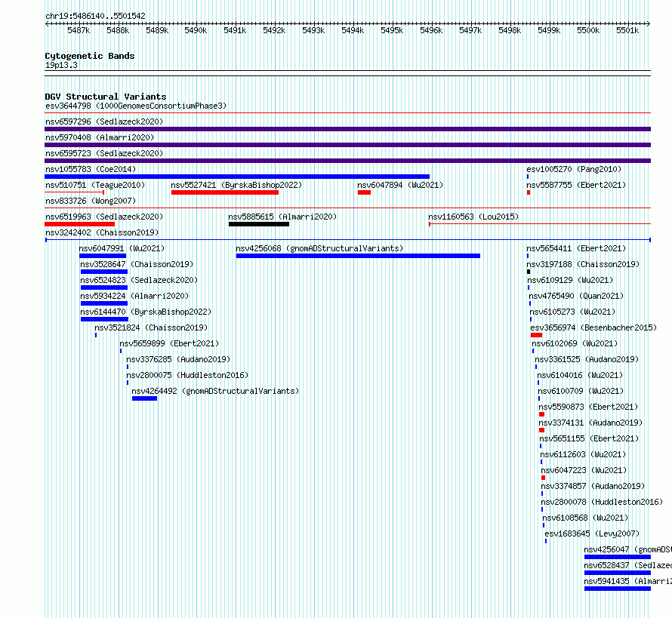
Task: Open nsv6144470 (ByrskaBishop2022) label
Action: (x=146, y=312)
